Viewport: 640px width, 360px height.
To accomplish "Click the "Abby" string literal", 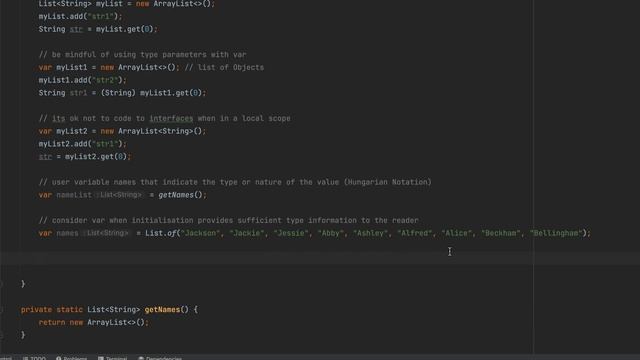I will pos(331,233).
